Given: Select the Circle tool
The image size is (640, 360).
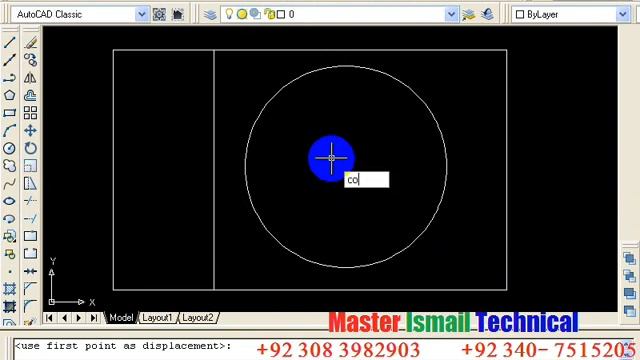Looking at the screenshot, I should (x=10, y=148).
